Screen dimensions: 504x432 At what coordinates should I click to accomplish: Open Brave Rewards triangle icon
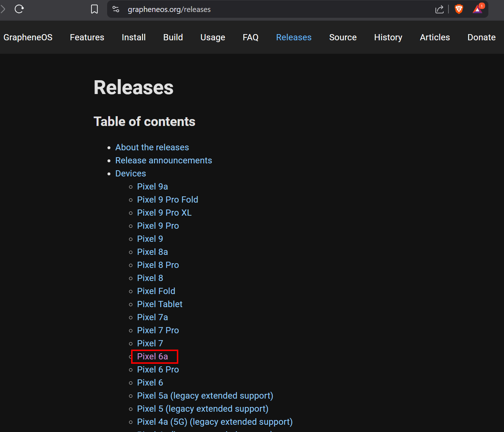click(x=478, y=9)
